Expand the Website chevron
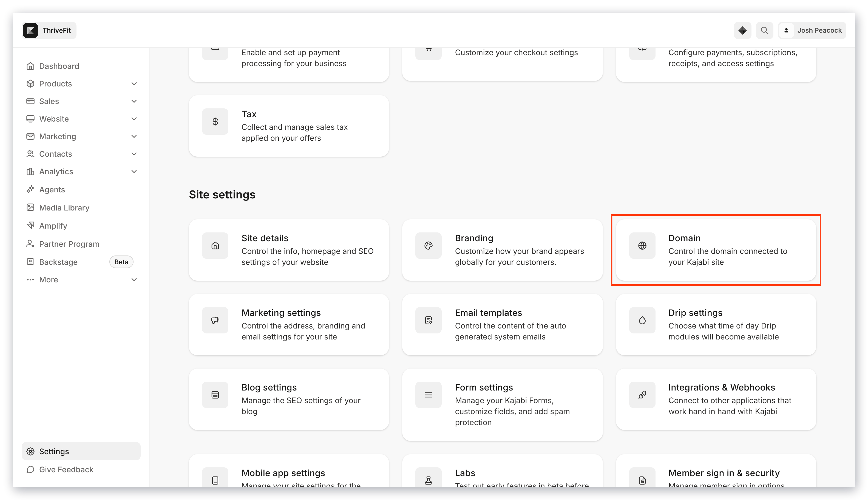 click(134, 119)
